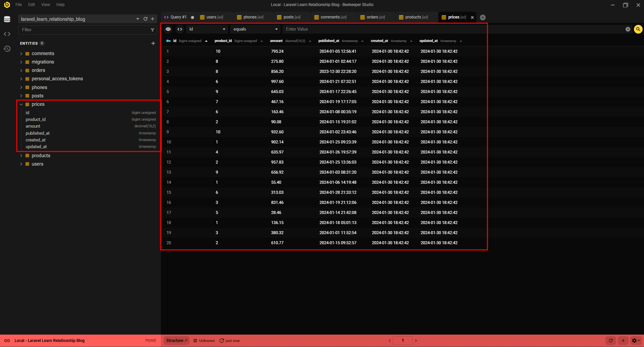
Task: Toggle column visibility eye icon
Action: (168, 29)
